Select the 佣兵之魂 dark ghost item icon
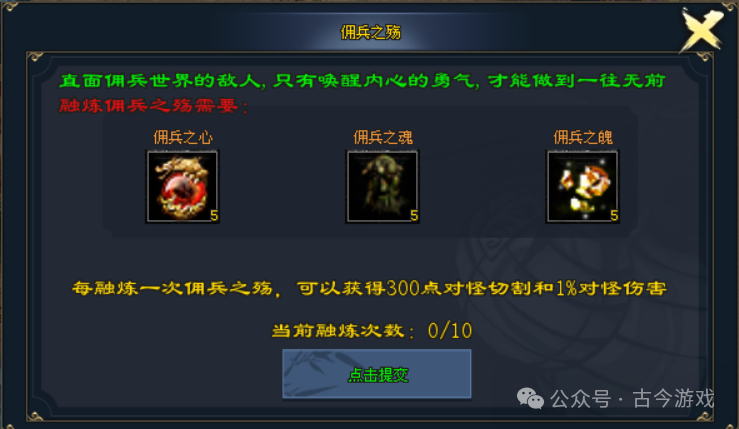 [x=382, y=187]
